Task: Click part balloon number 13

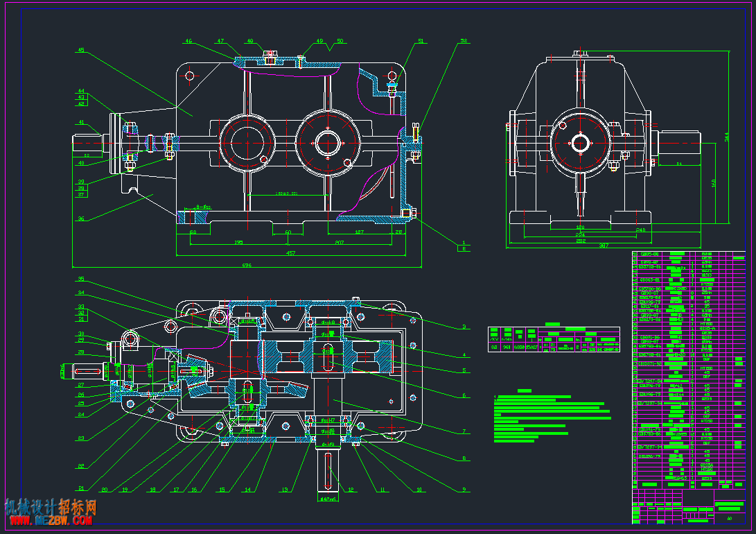Action: click(285, 489)
